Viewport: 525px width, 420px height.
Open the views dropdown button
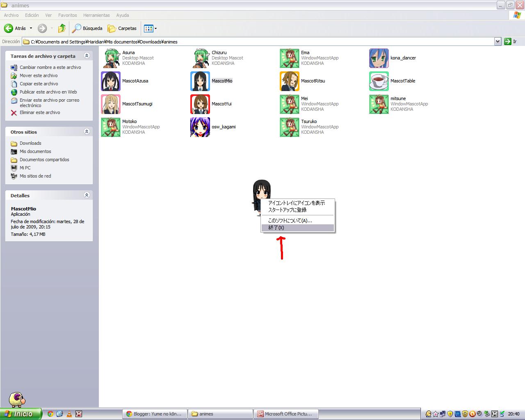point(151,28)
